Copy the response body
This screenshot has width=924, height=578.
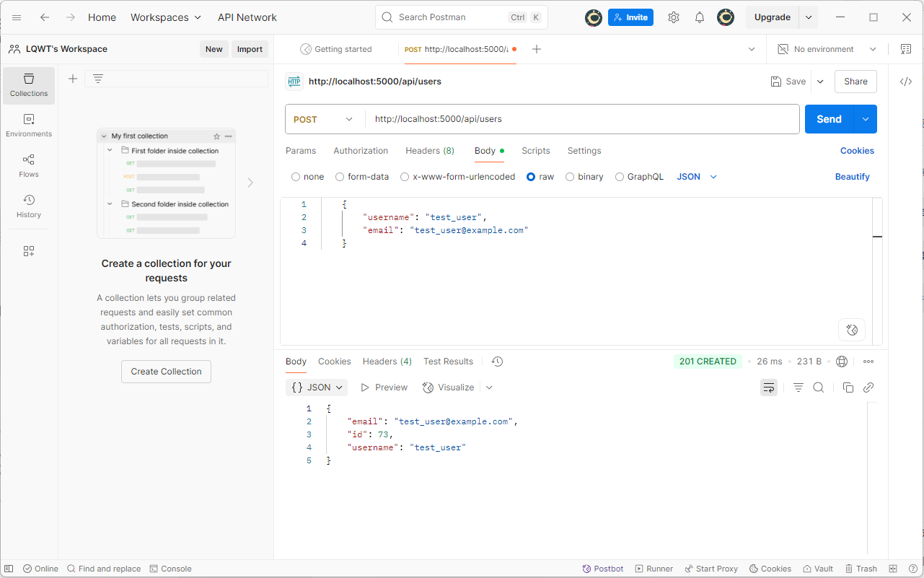pos(848,387)
